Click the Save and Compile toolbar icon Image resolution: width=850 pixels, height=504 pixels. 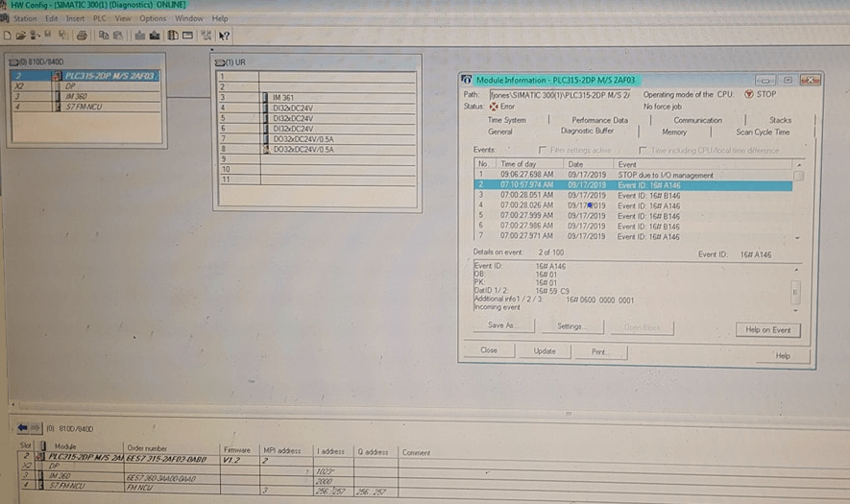[62, 36]
